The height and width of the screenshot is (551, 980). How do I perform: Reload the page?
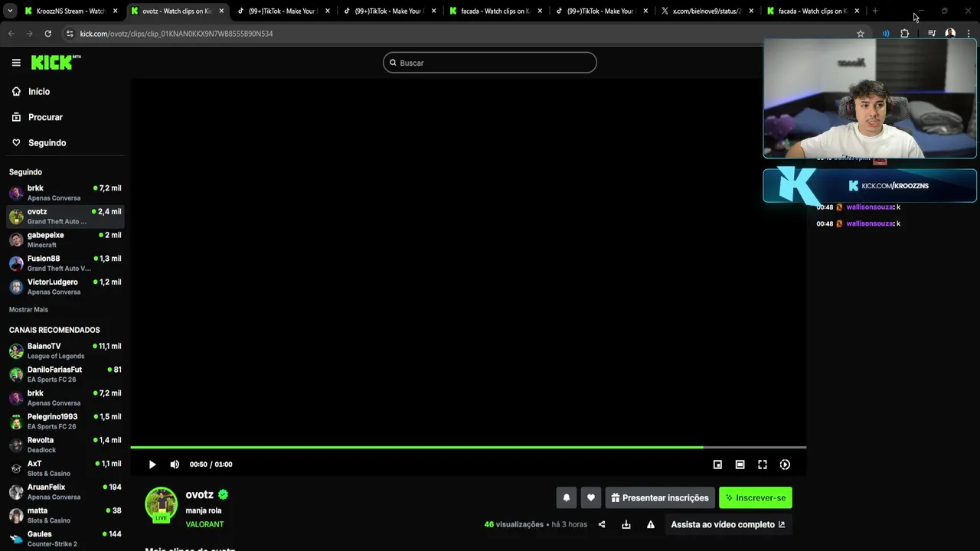coord(47,34)
